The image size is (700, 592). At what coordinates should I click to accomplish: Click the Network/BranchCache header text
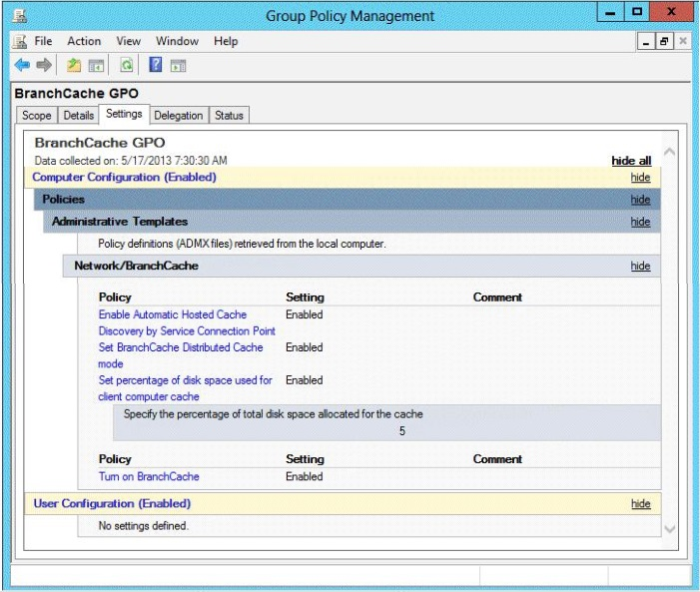pos(136,266)
